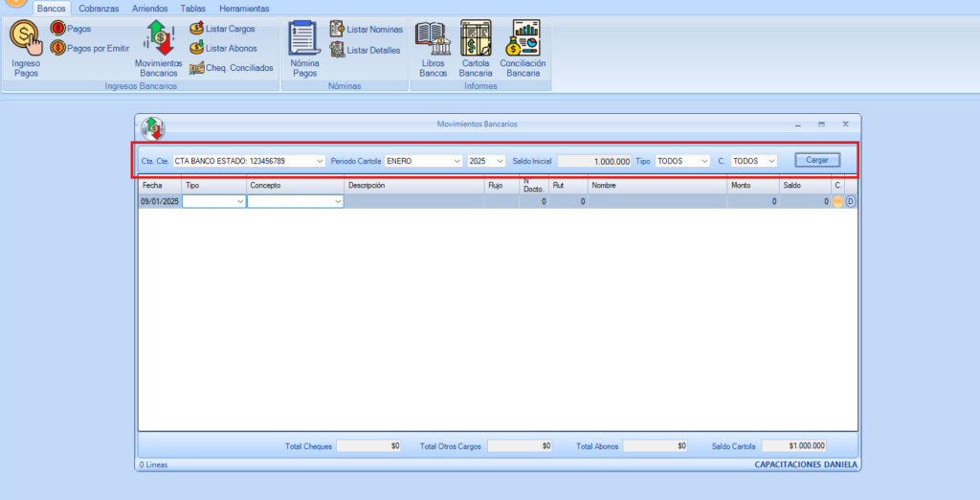Open the Herramientas tab
The width and height of the screenshot is (980, 500).
(243, 8)
